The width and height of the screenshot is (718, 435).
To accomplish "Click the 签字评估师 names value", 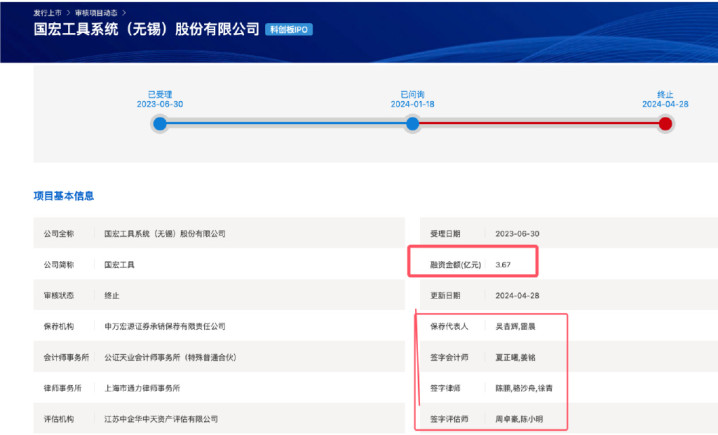I will [519, 419].
